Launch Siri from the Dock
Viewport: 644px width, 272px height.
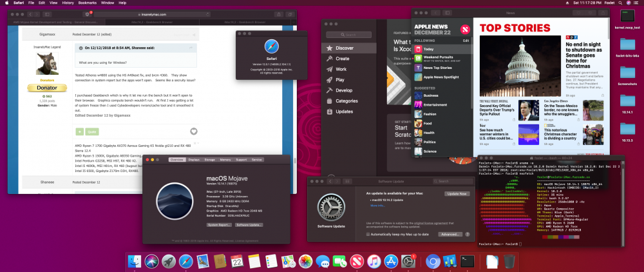point(151,261)
